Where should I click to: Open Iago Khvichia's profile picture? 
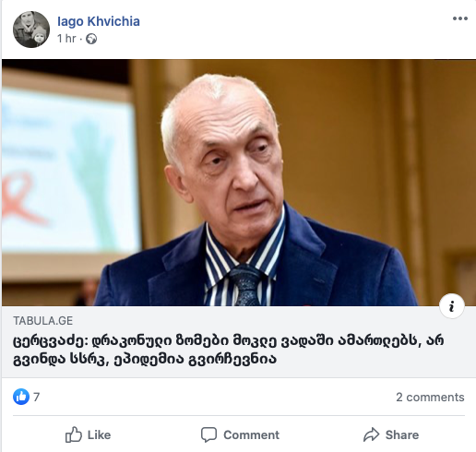click(x=31, y=30)
